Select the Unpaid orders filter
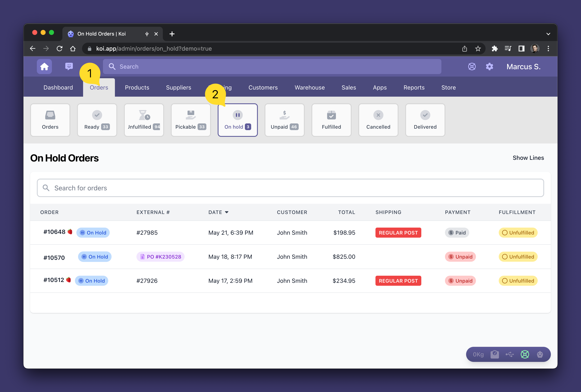 click(284, 120)
